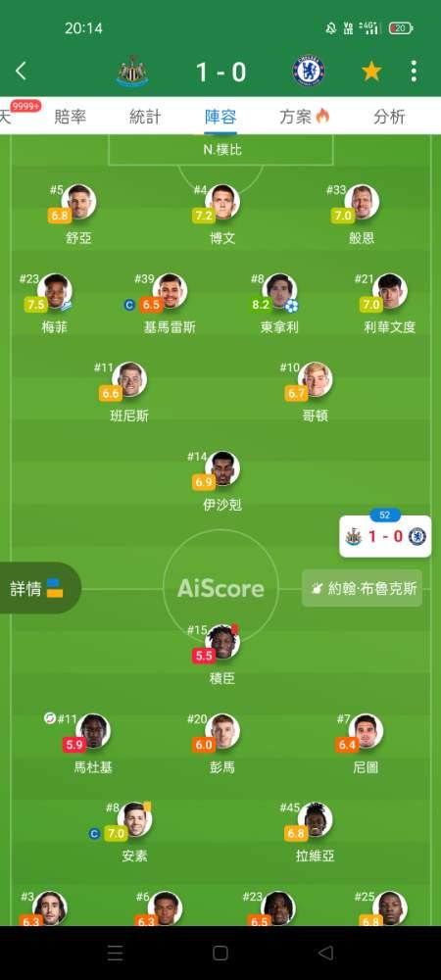
Task: Switch to the 統計 tab
Action: pyautogui.click(x=145, y=117)
